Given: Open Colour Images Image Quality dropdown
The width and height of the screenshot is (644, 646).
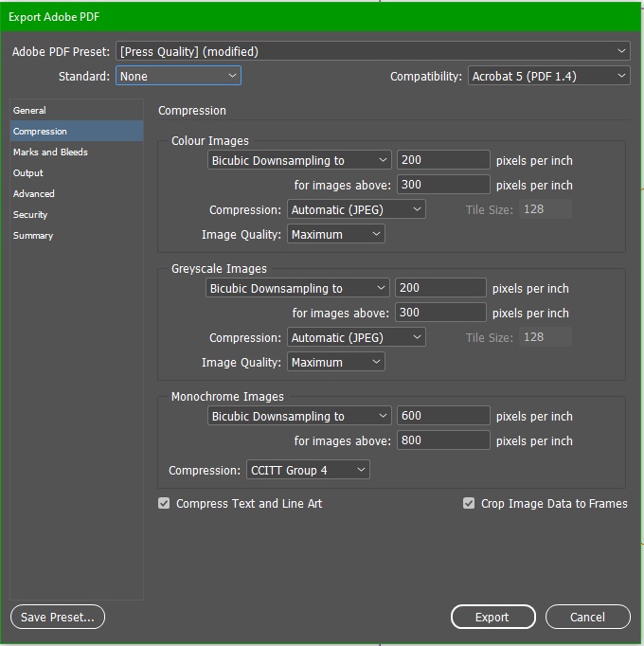Looking at the screenshot, I should [336, 234].
